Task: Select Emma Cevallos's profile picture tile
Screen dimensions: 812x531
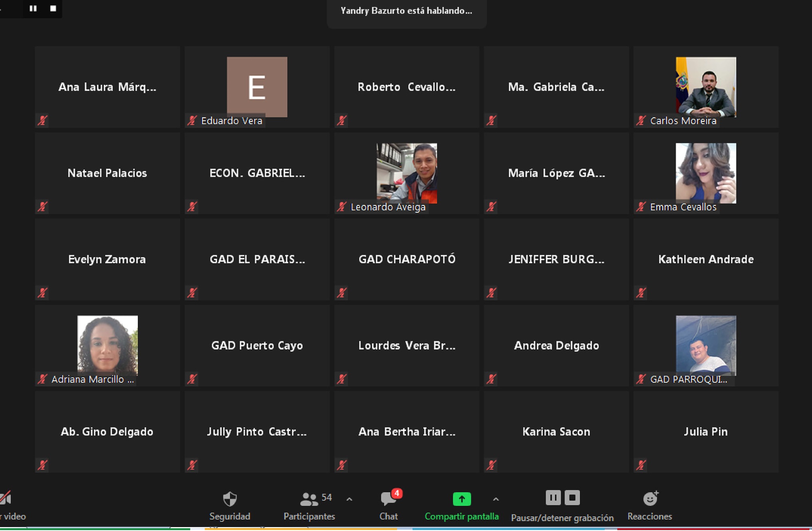Action: pos(705,173)
